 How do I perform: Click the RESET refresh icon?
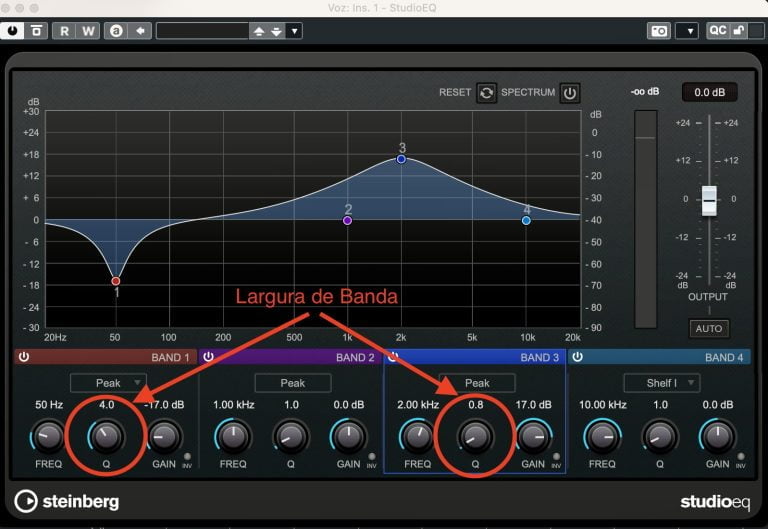coord(486,93)
